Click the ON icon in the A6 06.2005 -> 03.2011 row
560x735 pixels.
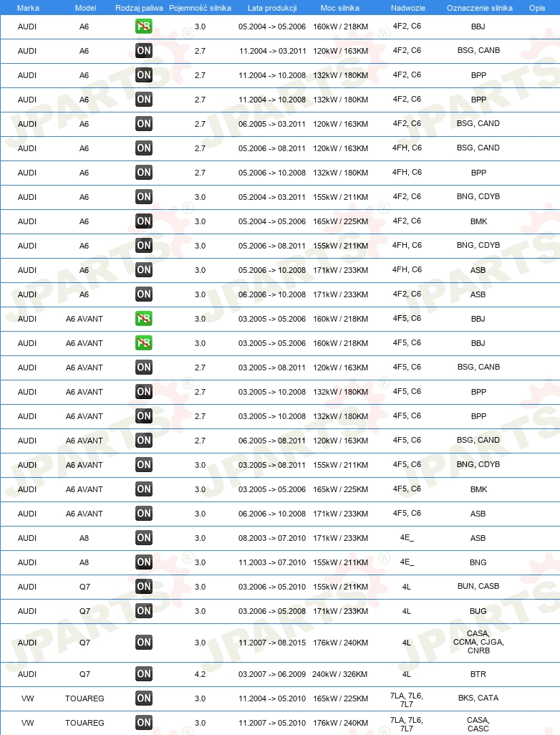coord(143,124)
